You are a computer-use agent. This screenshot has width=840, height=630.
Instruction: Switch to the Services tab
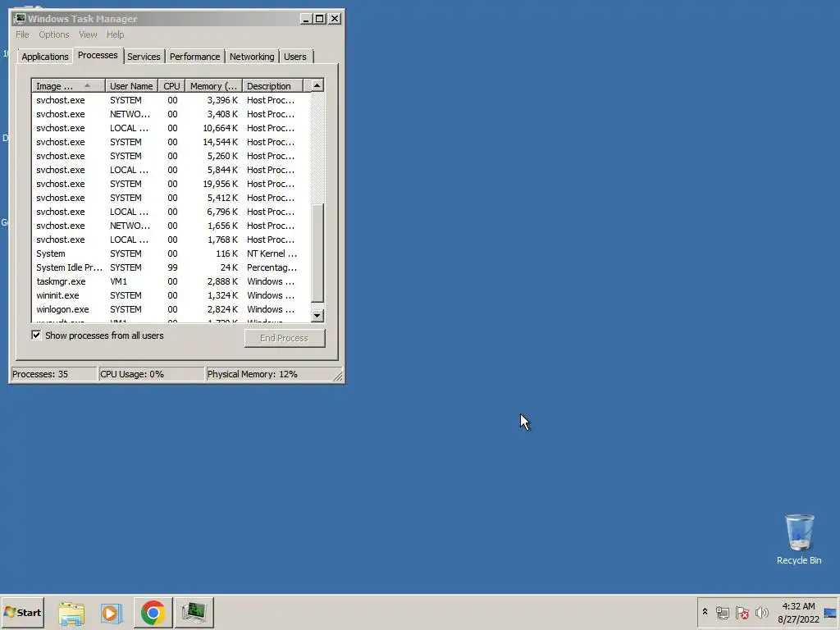pyautogui.click(x=144, y=57)
